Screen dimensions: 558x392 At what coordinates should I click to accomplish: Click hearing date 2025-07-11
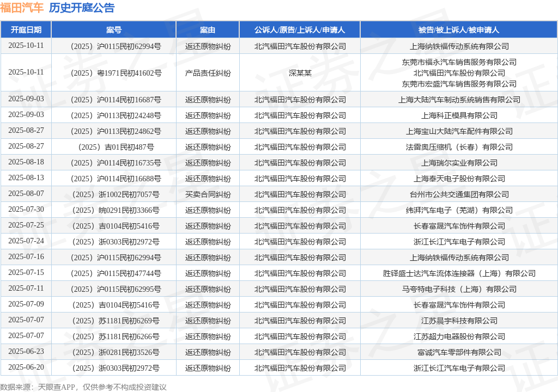tap(26, 288)
